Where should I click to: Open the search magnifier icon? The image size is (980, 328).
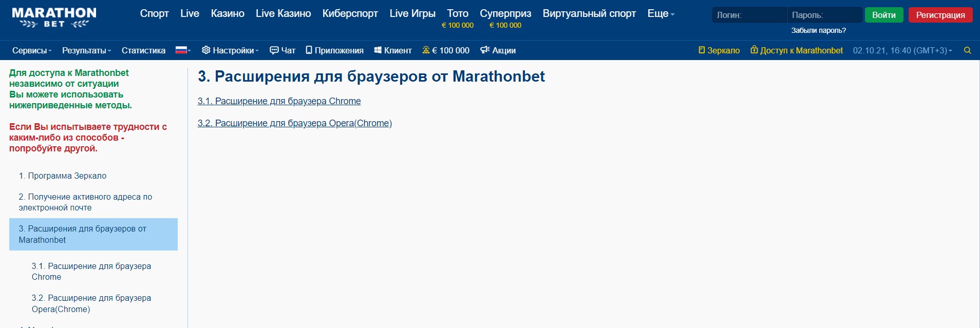point(968,50)
